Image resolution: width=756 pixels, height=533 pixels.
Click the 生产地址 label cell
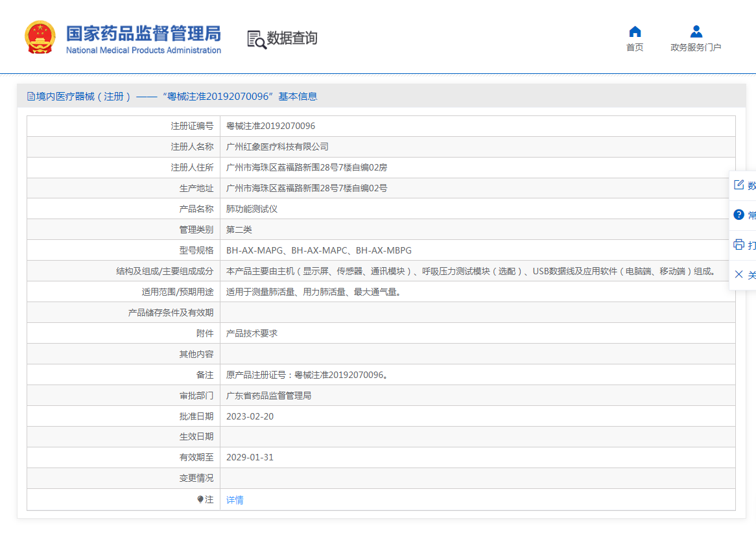coord(123,188)
